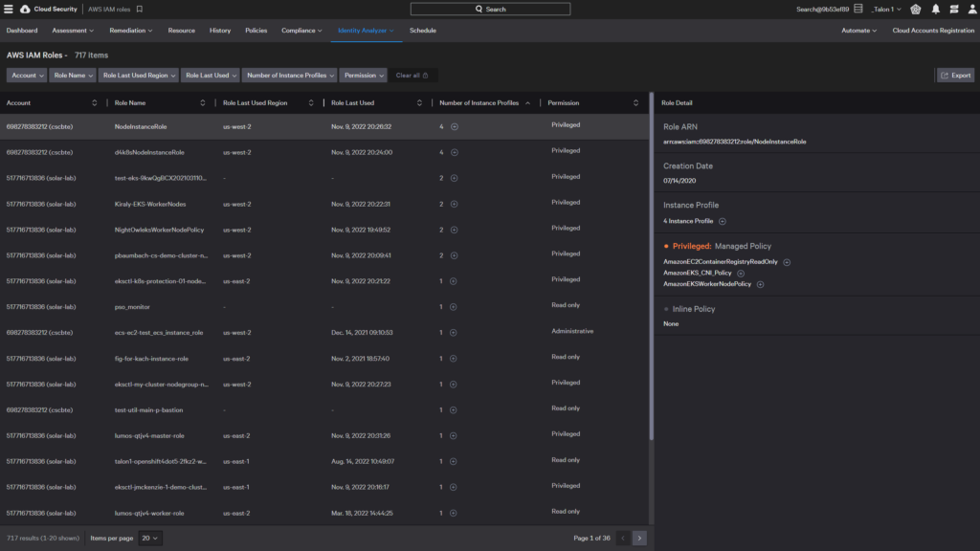
Task: Click the Cloud Security logo icon
Action: pos(25,10)
